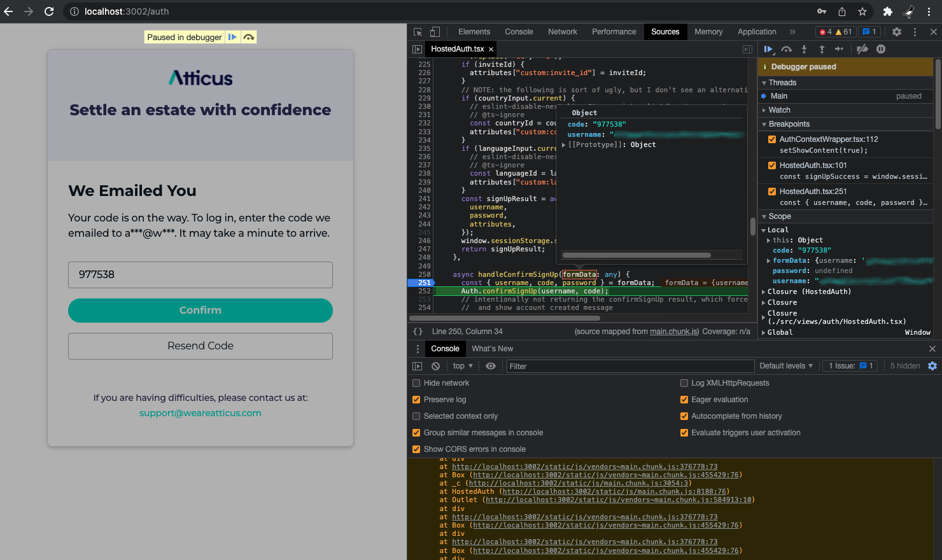Resume script execution in debugger toolbar
Viewport: 942px width, 560px height.
click(769, 49)
